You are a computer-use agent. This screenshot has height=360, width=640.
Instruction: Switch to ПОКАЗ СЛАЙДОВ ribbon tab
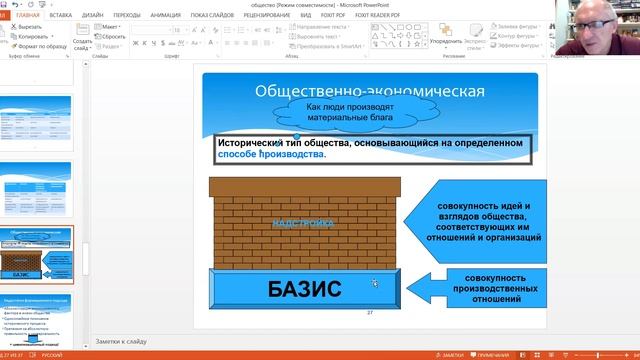[x=212, y=15]
